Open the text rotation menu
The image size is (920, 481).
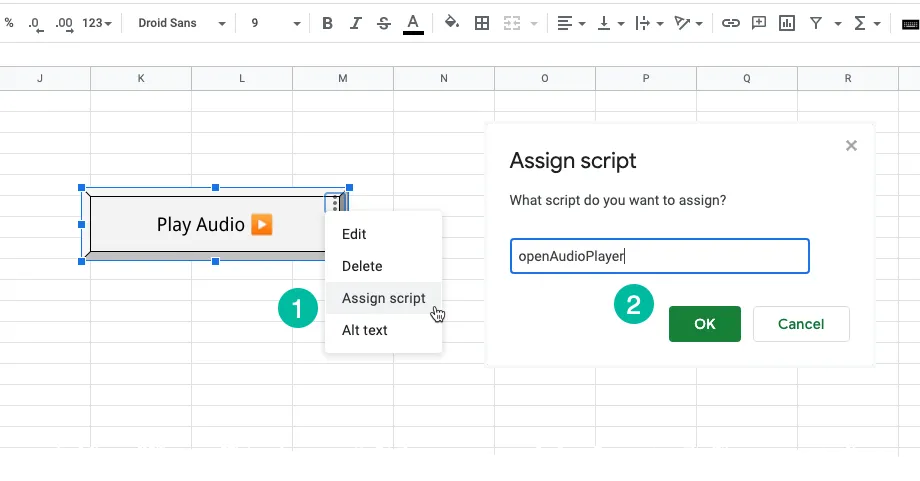pos(688,23)
